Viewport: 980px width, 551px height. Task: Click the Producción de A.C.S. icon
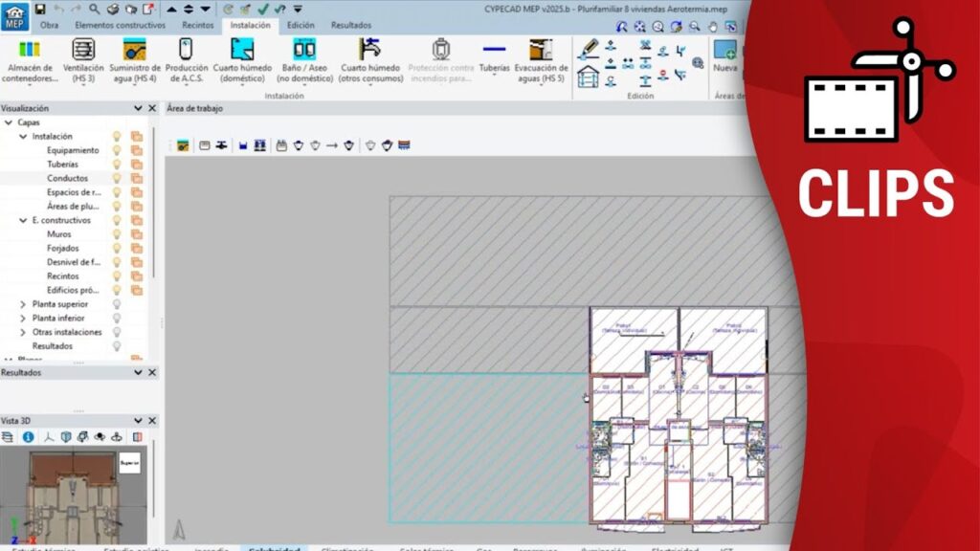point(186,51)
